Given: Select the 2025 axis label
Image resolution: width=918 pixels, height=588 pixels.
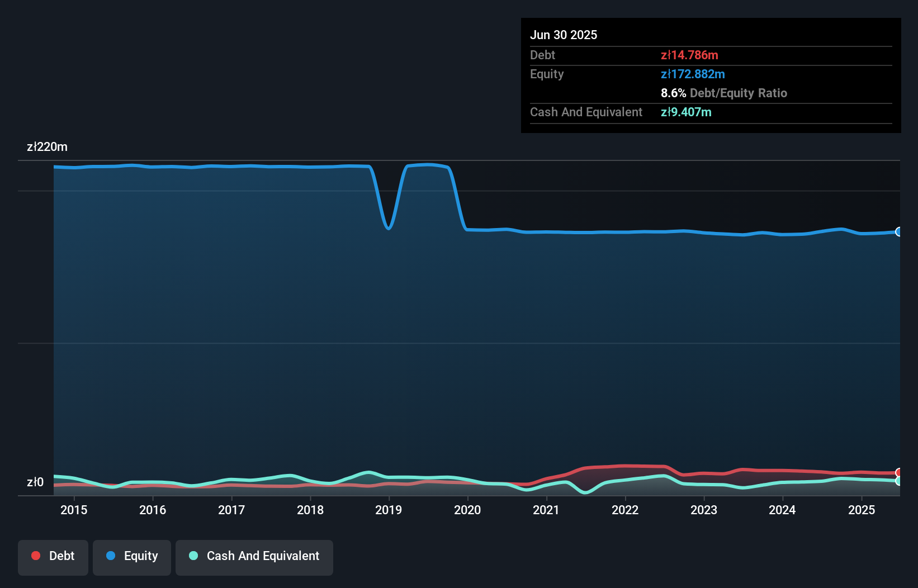Looking at the screenshot, I should pos(862,510).
